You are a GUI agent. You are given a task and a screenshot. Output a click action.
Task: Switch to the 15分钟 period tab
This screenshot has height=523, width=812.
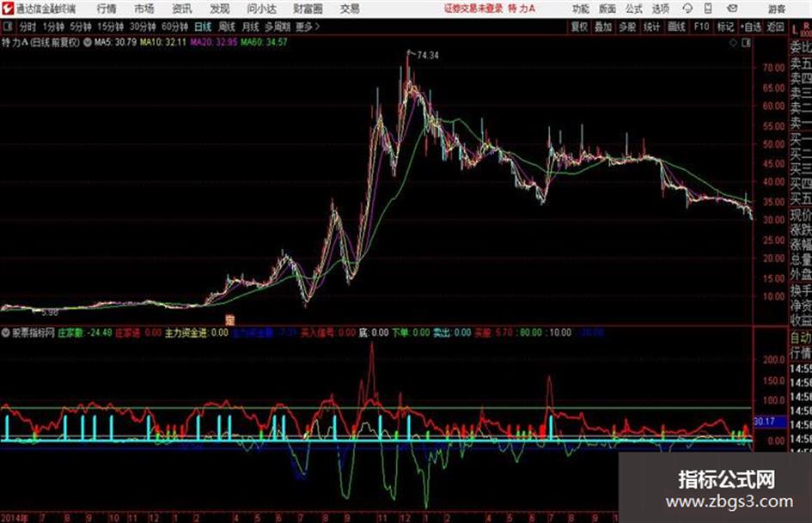(110, 27)
